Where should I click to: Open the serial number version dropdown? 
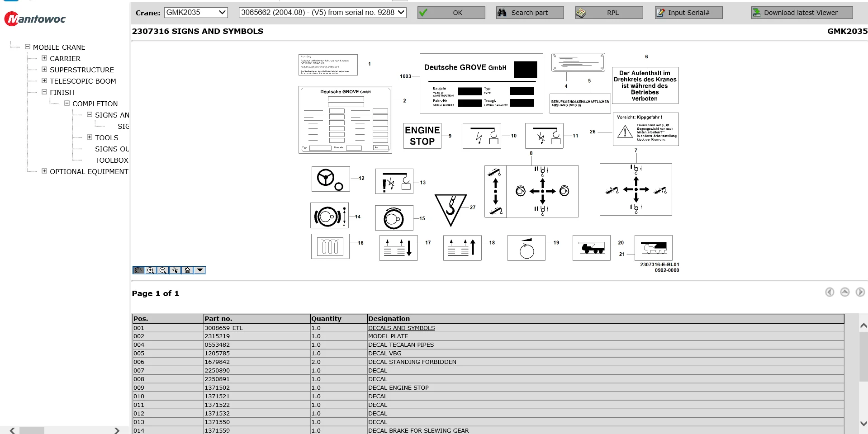pyautogui.click(x=323, y=12)
